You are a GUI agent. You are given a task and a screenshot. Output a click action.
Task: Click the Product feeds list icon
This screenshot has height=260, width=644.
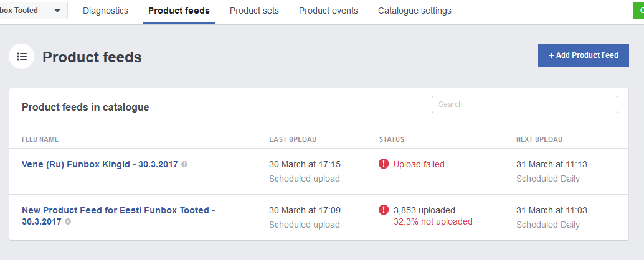point(22,57)
